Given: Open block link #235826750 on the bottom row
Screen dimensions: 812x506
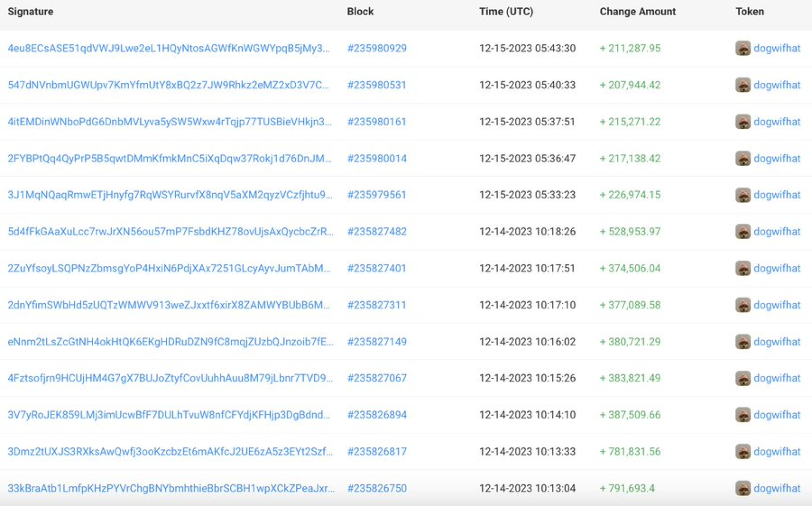Looking at the screenshot, I should tap(377, 488).
